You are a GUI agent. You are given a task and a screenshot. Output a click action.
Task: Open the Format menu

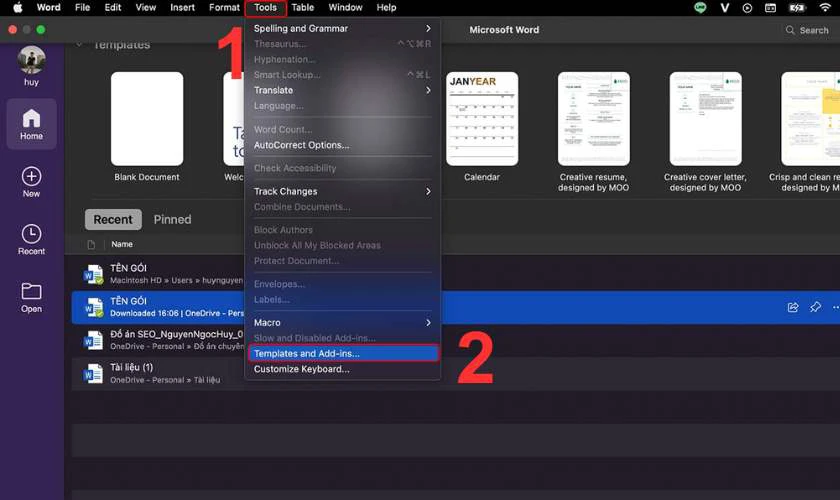point(224,8)
